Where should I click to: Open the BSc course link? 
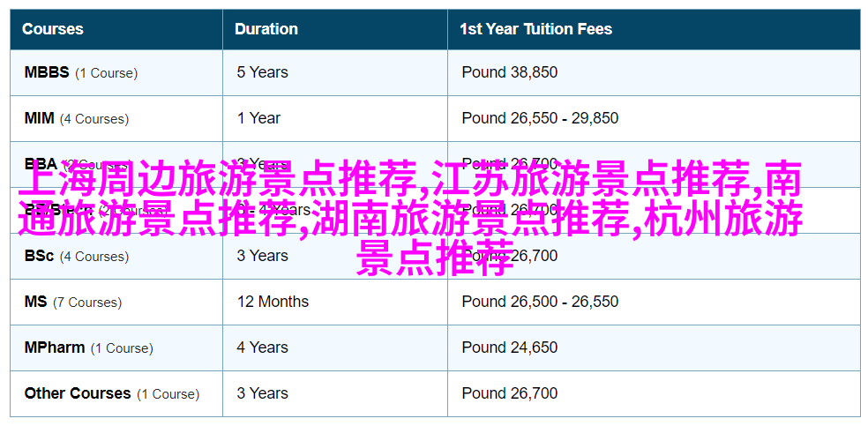pos(40,256)
